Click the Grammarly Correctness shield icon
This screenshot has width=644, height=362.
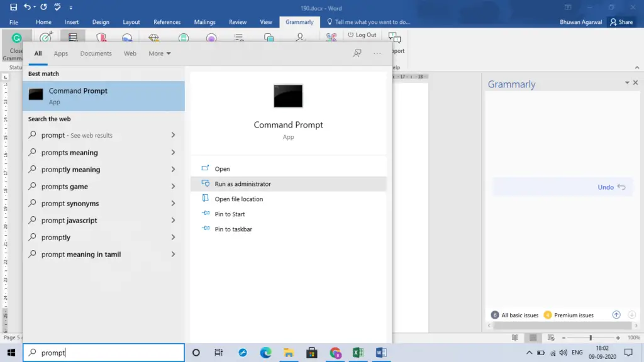101,38
